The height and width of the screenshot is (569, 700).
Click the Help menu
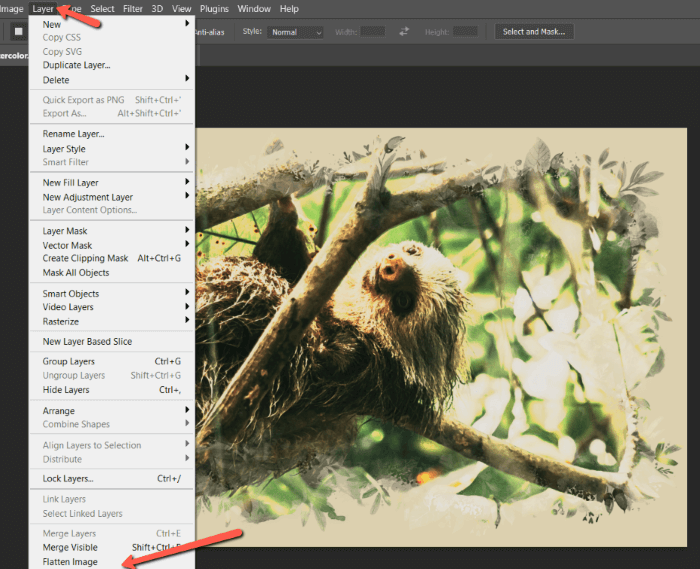289,8
